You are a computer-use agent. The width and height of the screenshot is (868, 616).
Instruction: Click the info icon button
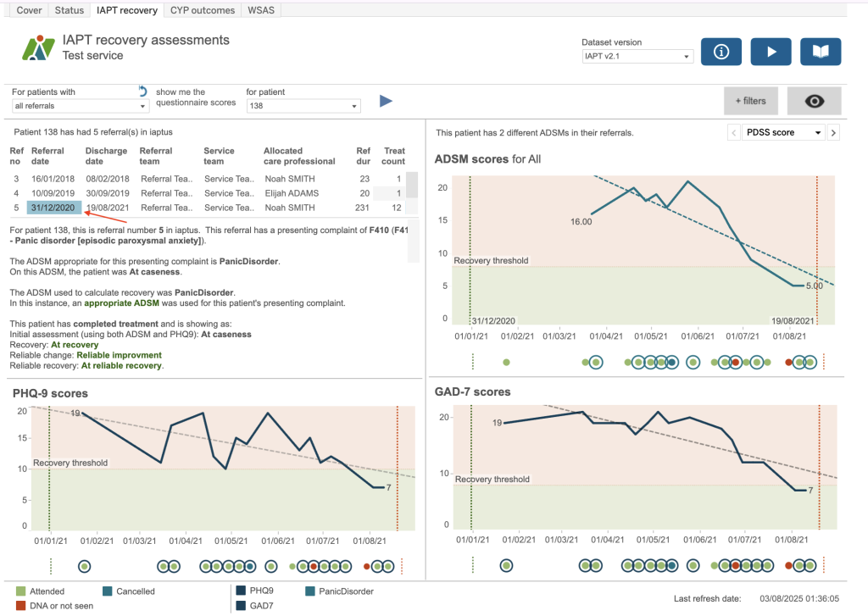(721, 52)
